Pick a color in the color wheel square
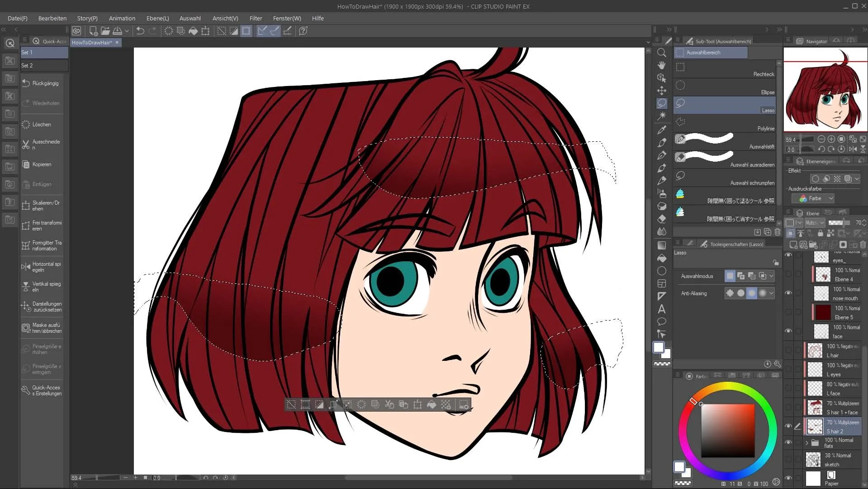Image resolution: width=868 pixels, height=489 pixels. (727, 430)
